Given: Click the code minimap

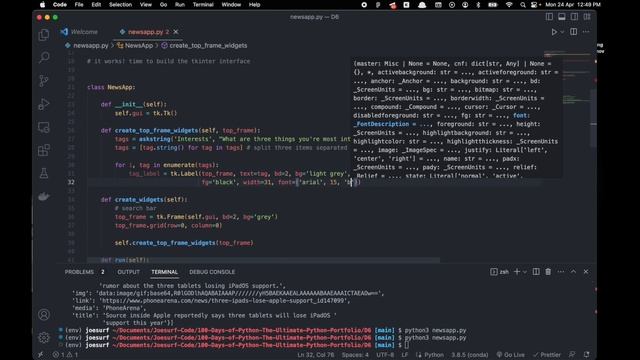Looking at the screenshot, I should 568,78.
